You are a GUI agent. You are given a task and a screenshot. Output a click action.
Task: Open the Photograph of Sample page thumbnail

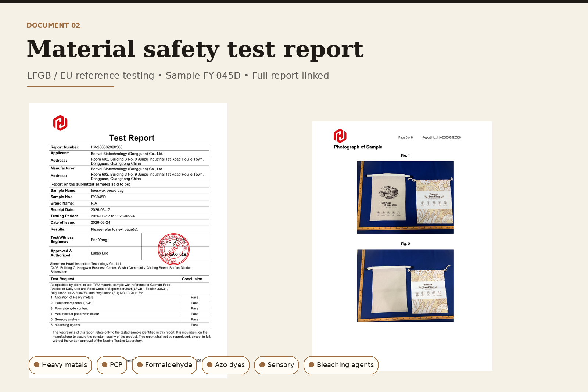402,246
